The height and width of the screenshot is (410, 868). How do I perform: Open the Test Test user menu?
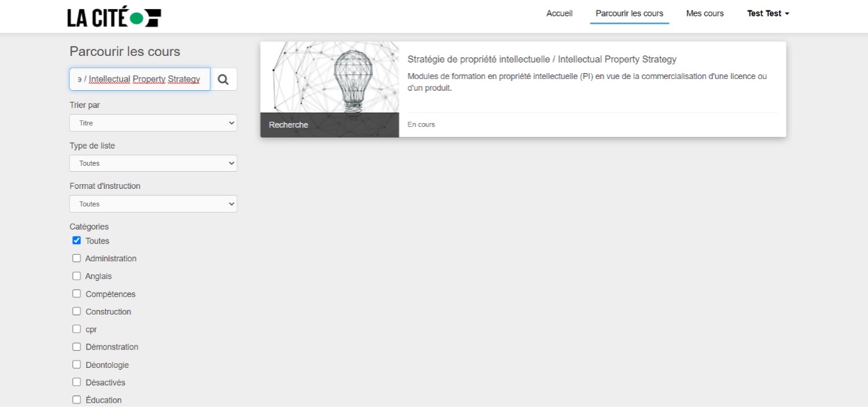coord(768,13)
